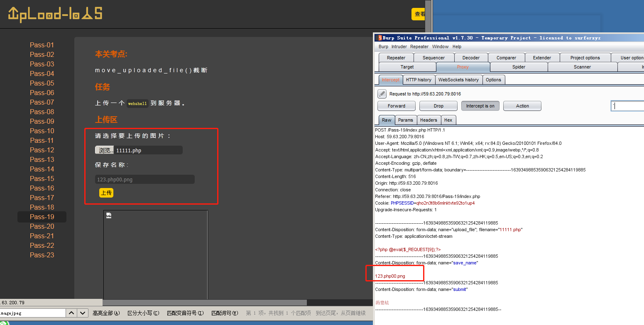Click the 浏览 browse file button
Image resolution: width=644 pixels, height=325 pixels.
point(105,150)
